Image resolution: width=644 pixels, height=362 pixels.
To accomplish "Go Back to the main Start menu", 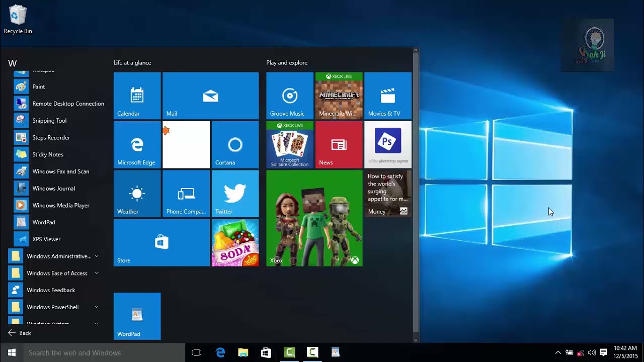I will 20,333.
